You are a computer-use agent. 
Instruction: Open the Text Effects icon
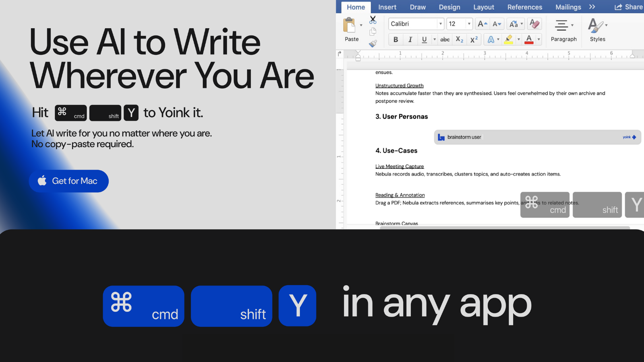[x=491, y=39]
